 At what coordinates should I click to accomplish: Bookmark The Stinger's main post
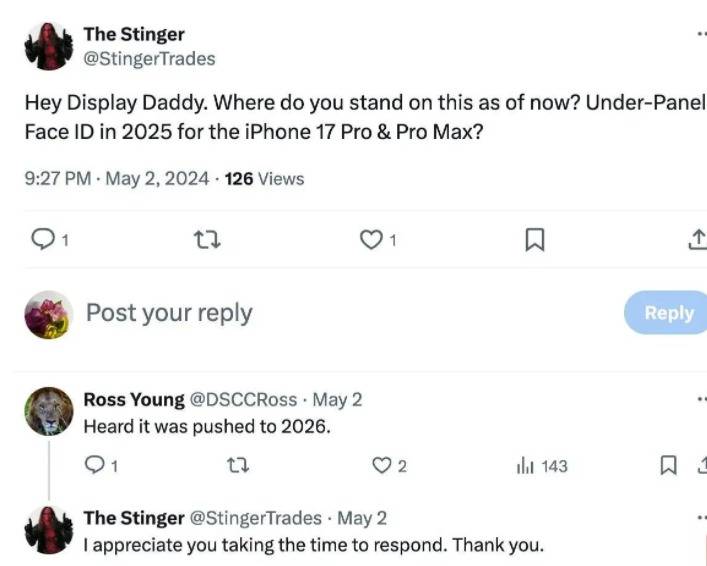(535, 239)
